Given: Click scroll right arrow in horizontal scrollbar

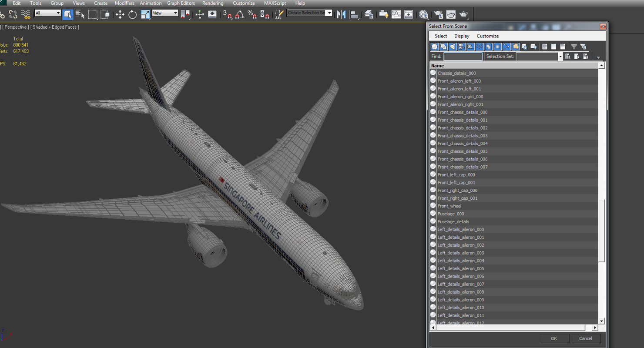Looking at the screenshot, I should click(x=595, y=328).
